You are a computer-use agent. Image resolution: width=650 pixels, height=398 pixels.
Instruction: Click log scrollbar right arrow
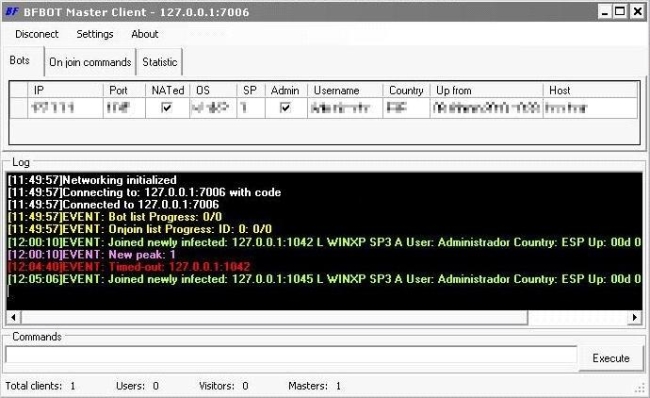(635, 318)
